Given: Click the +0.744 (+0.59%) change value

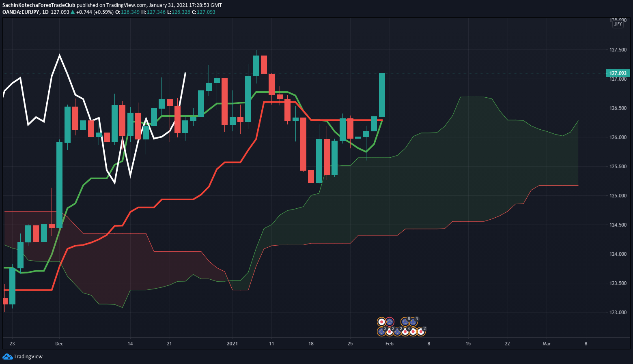Looking at the screenshot, I should coord(95,12).
